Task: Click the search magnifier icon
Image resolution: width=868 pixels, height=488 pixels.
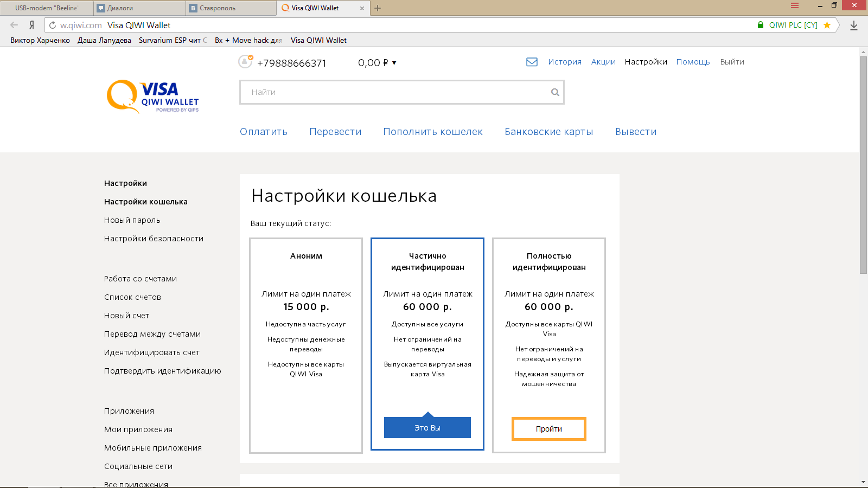Action: (555, 92)
